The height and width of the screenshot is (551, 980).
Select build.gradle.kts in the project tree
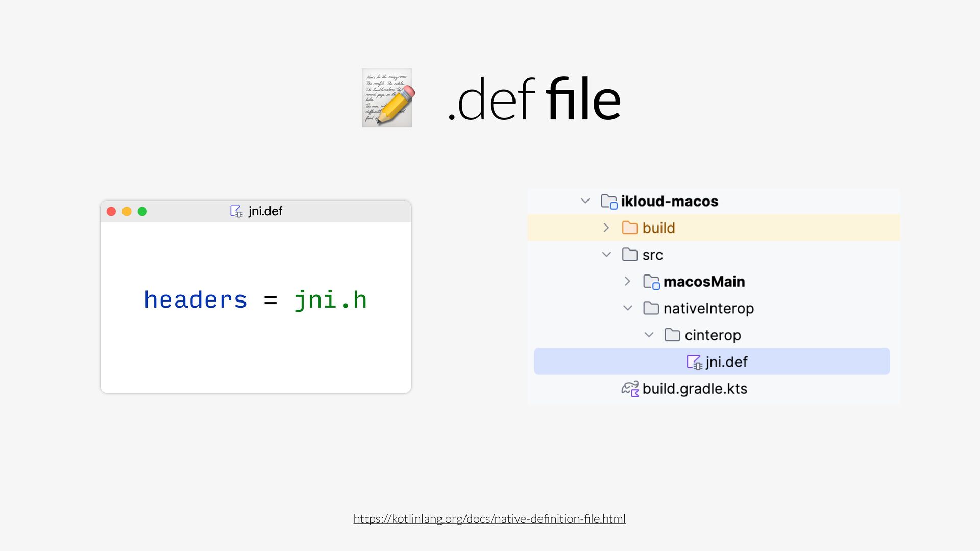(694, 389)
